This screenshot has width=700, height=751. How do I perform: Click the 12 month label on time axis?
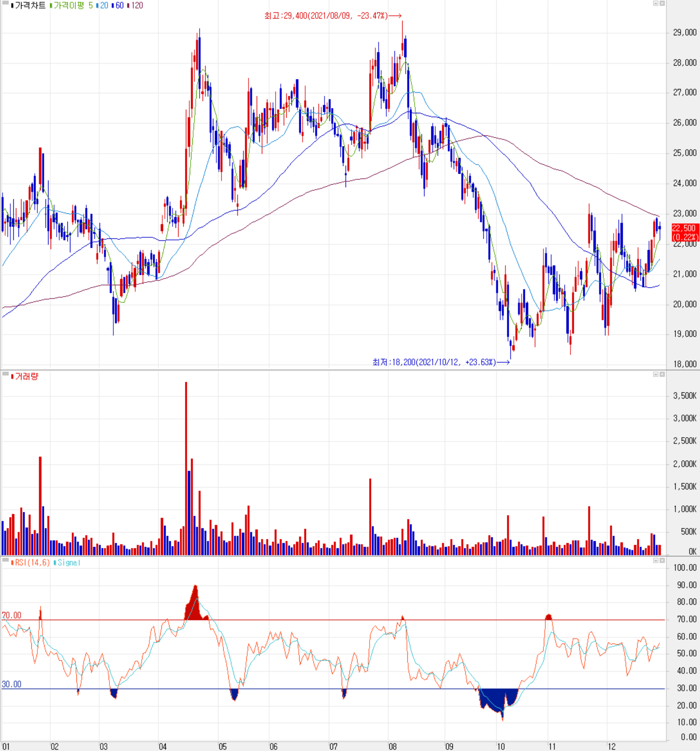pyautogui.click(x=612, y=747)
